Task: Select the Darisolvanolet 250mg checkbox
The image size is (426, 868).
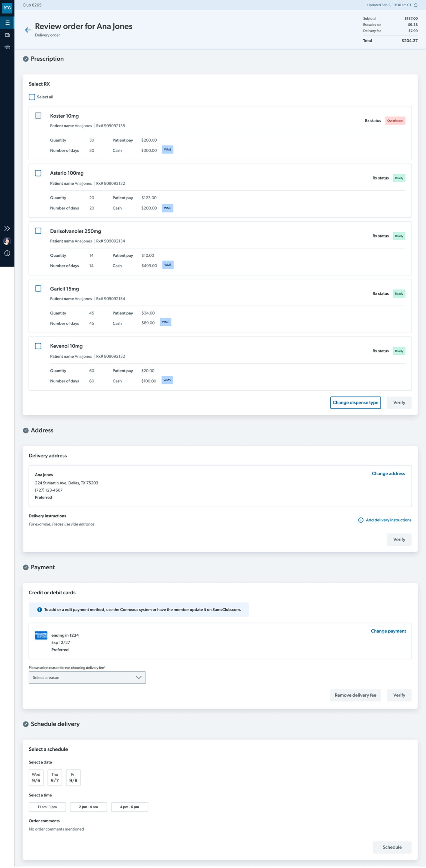Action: (x=38, y=231)
